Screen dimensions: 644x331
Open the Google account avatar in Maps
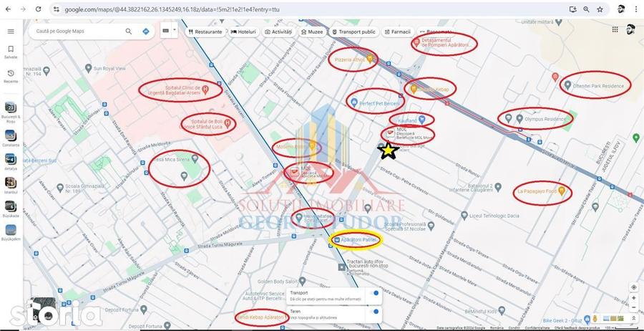(x=630, y=29)
